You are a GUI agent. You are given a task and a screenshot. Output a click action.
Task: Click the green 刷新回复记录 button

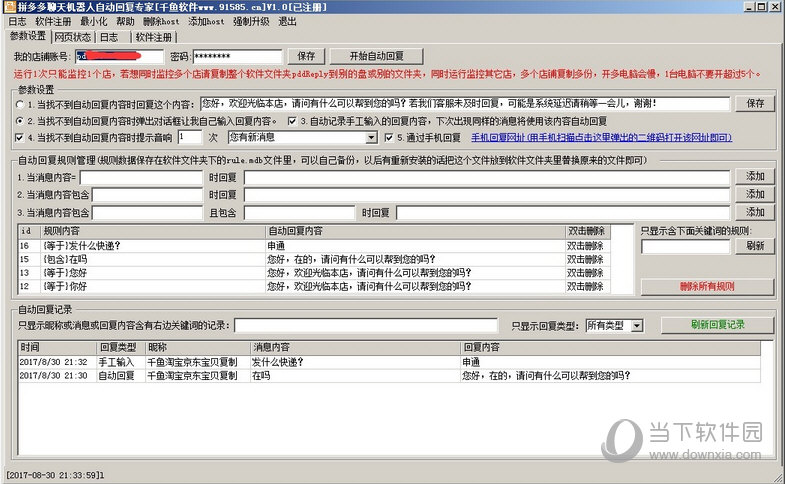(x=718, y=325)
